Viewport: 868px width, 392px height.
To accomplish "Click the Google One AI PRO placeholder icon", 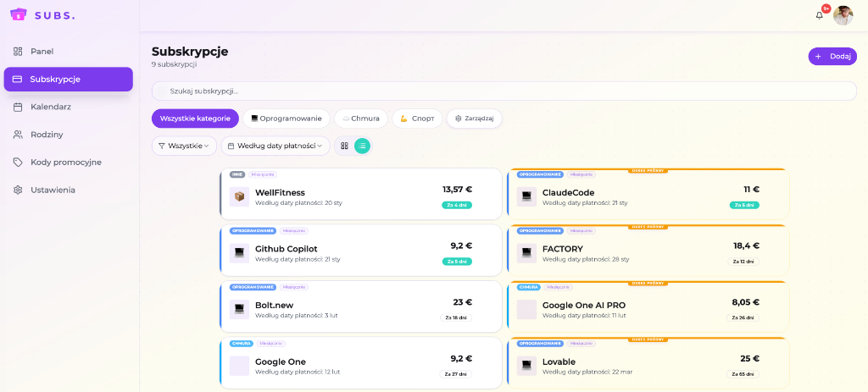I will (x=526, y=310).
